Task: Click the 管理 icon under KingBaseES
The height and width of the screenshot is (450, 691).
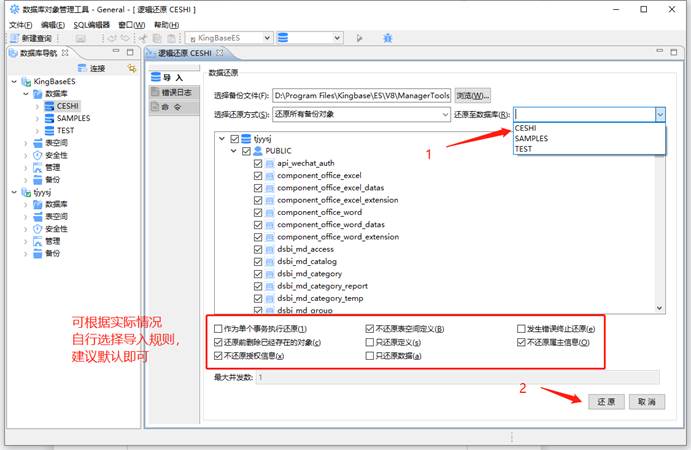Action: 38,167
